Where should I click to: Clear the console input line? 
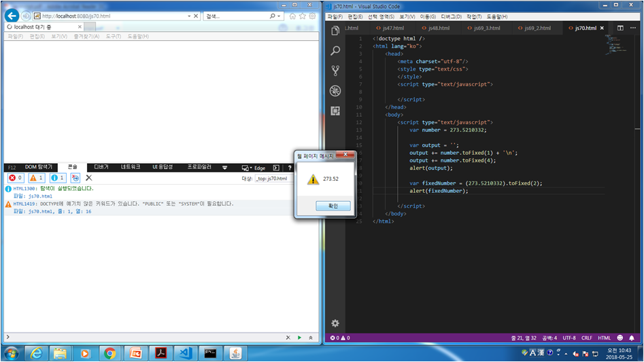point(288,338)
